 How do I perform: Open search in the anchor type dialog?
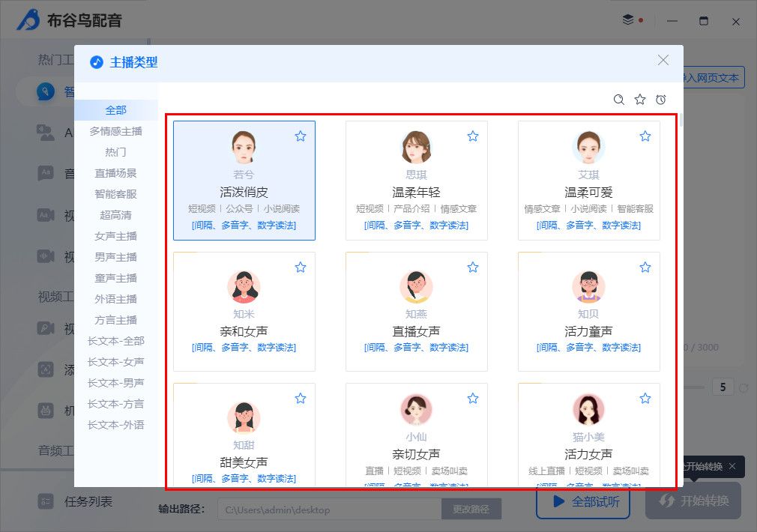pos(618,100)
